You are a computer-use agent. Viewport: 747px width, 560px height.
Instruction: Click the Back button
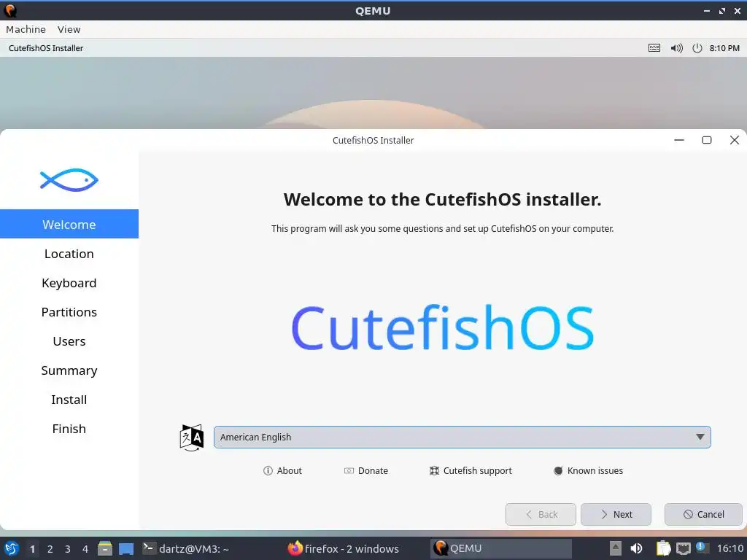pyautogui.click(x=541, y=514)
